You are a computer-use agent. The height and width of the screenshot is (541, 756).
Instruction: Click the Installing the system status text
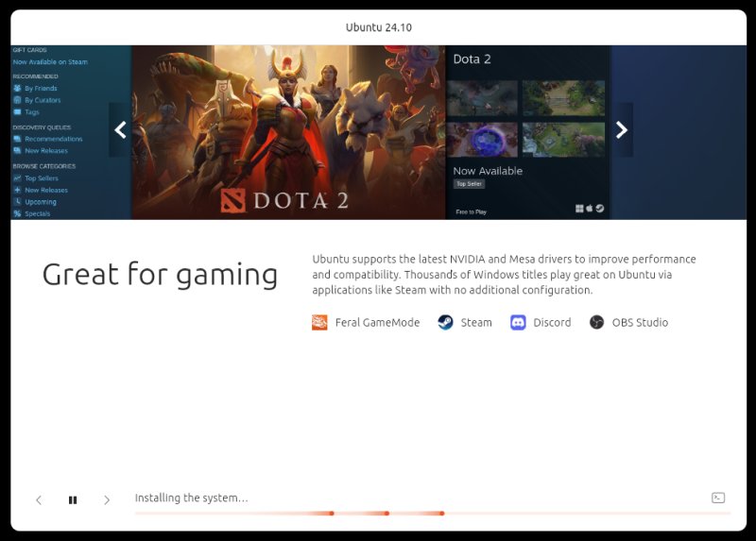coord(192,498)
